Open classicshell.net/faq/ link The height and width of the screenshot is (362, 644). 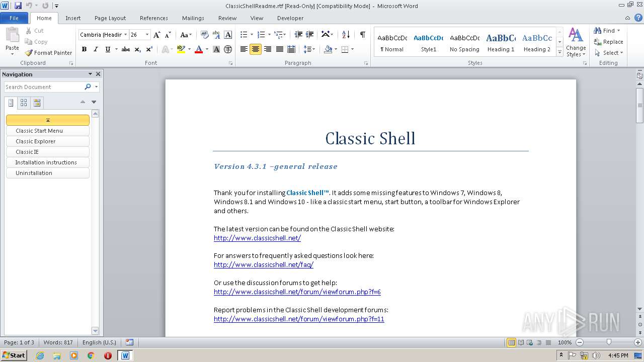[x=264, y=264]
